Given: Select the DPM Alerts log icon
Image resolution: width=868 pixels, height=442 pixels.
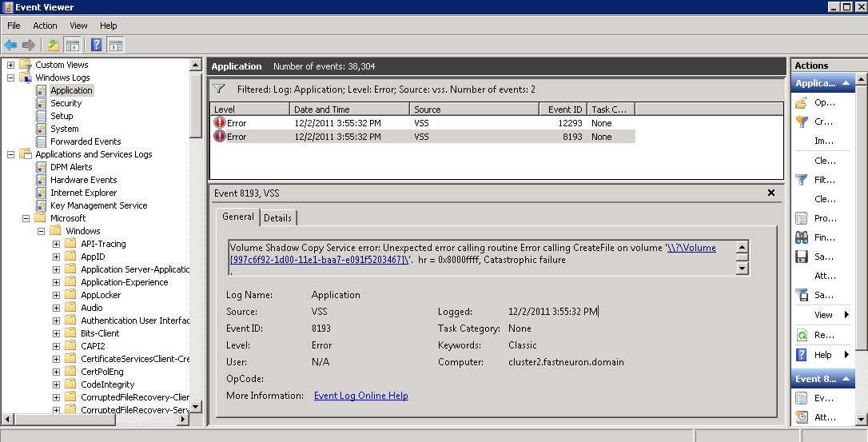Looking at the screenshot, I should tap(41, 167).
